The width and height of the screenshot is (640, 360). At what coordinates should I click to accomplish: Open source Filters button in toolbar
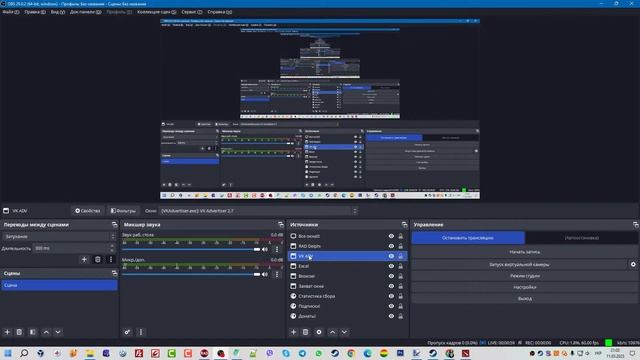[x=123, y=211]
